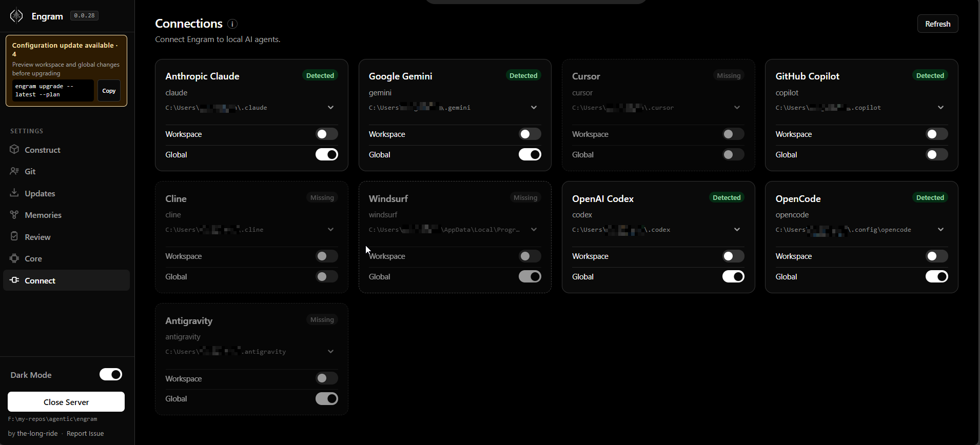Click the 'Configuration update available' heading
Image resolution: width=980 pixels, height=445 pixels.
coord(65,49)
